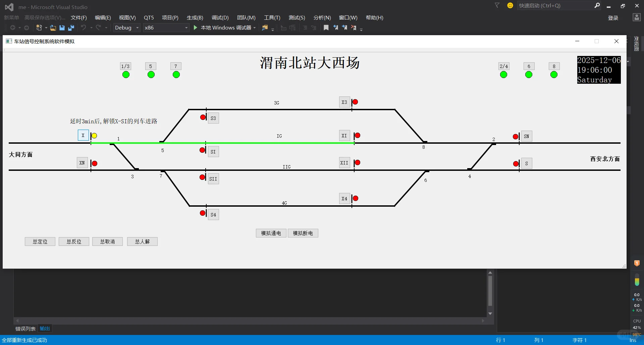Viewport: 644px width, 345px height.
Task: Click the Navigate Backward arrow icon
Action: (x=13, y=28)
